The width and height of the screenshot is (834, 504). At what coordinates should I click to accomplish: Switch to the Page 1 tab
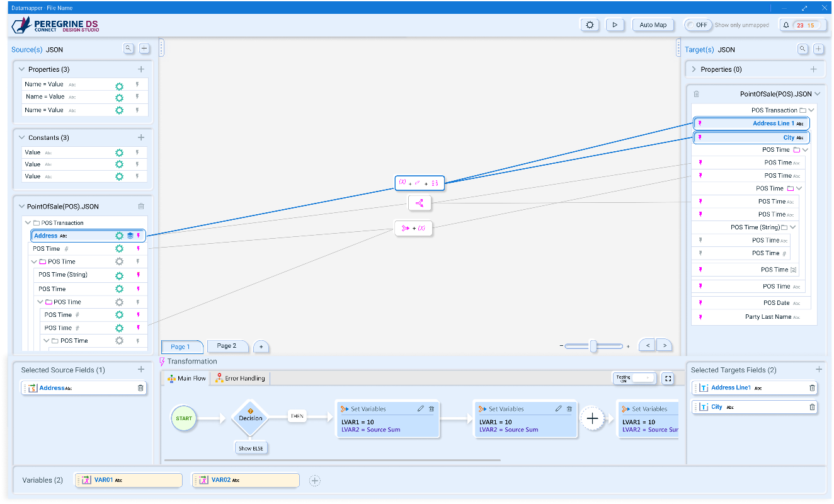pos(182,346)
